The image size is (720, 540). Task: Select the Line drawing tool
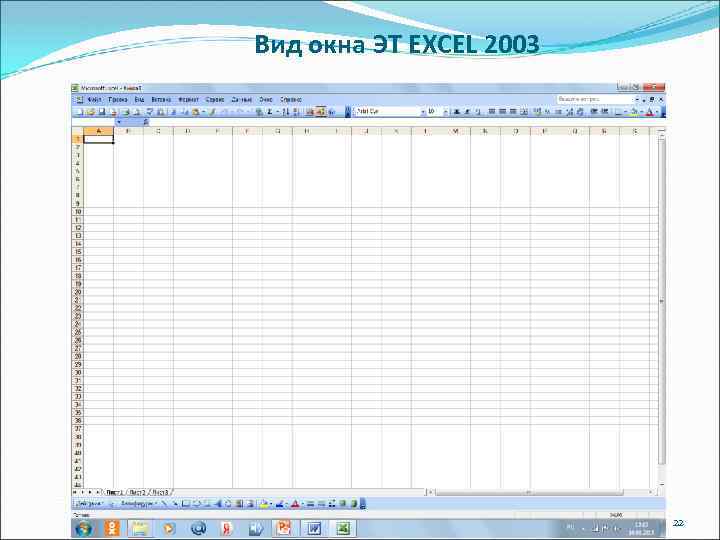point(164,504)
